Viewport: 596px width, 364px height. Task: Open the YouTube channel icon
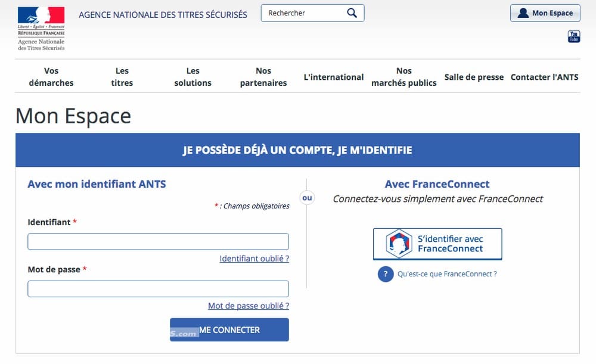[573, 37]
